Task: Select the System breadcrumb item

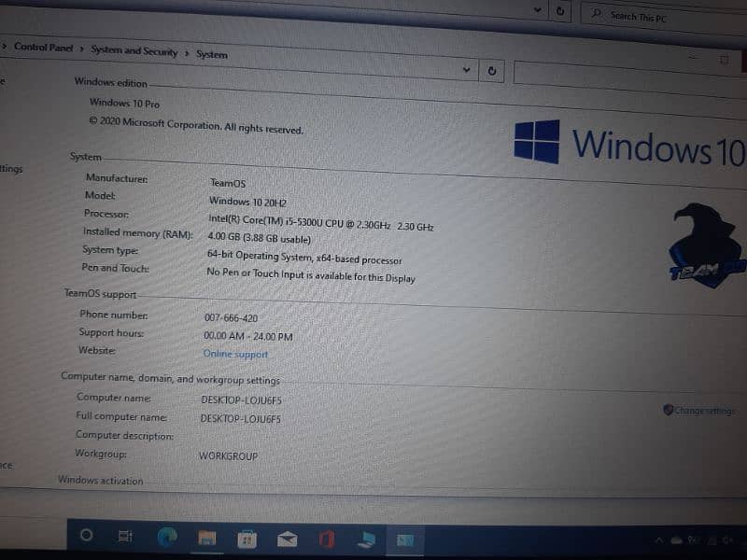Action: 212,54
